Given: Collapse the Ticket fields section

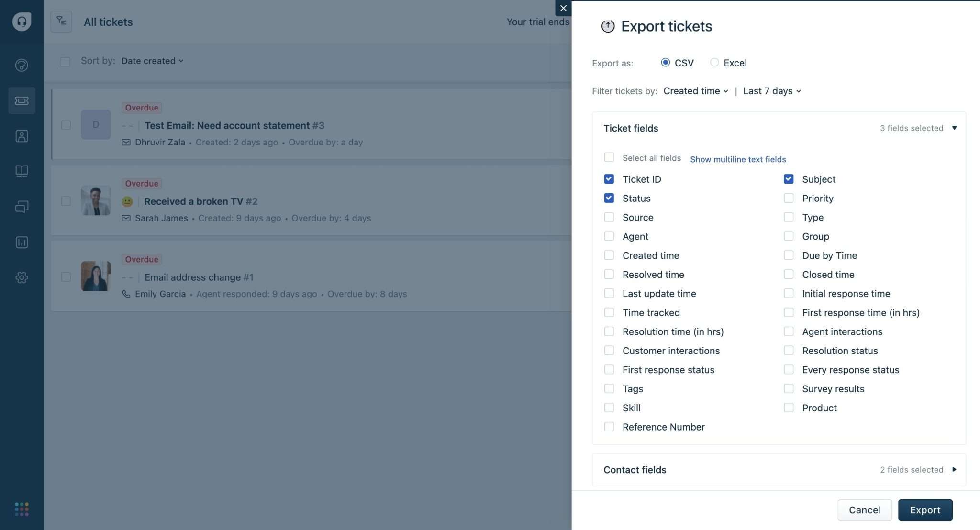Looking at the screenshot, I should (954, 128).
